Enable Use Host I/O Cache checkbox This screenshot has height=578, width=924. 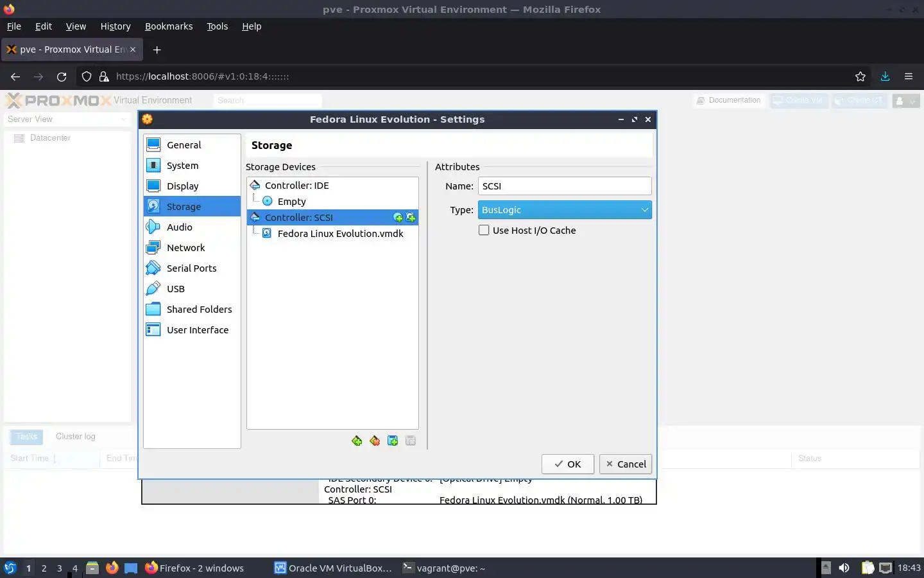[484, 230]
